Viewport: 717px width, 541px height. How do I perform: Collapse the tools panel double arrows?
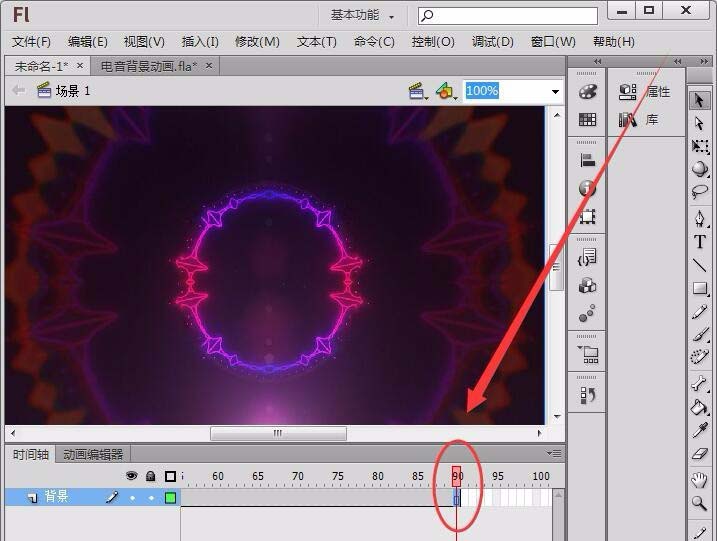pos(704,61)
